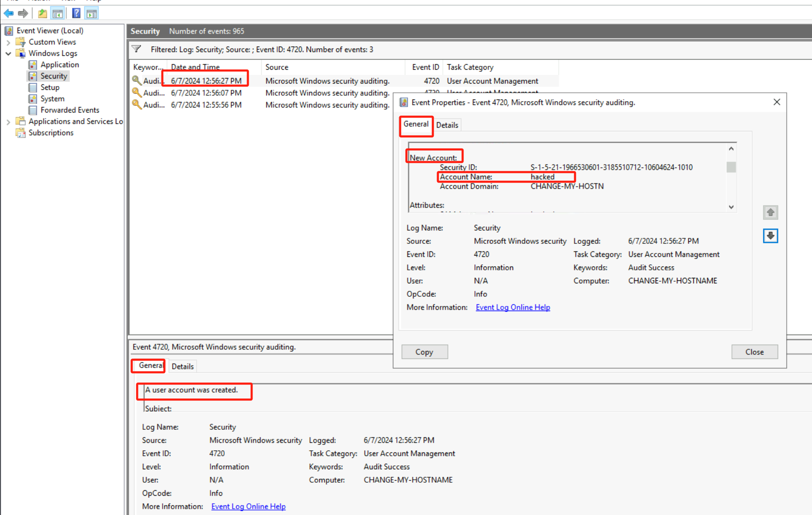Viewport: 812px width, 515px height.
Task: Close the Event Properties dialog with X
Action: click(776, 102)
